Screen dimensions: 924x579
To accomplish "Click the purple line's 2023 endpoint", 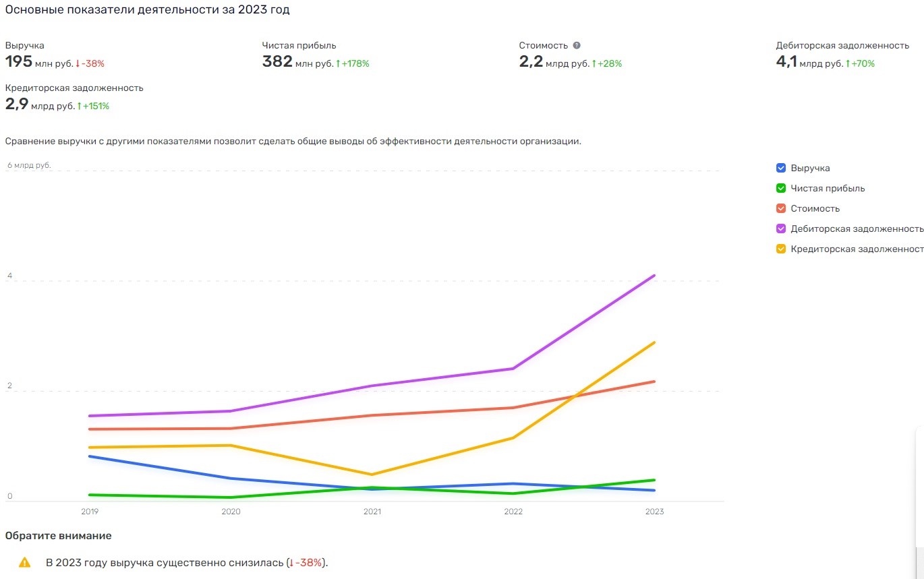I will [654, 276].
